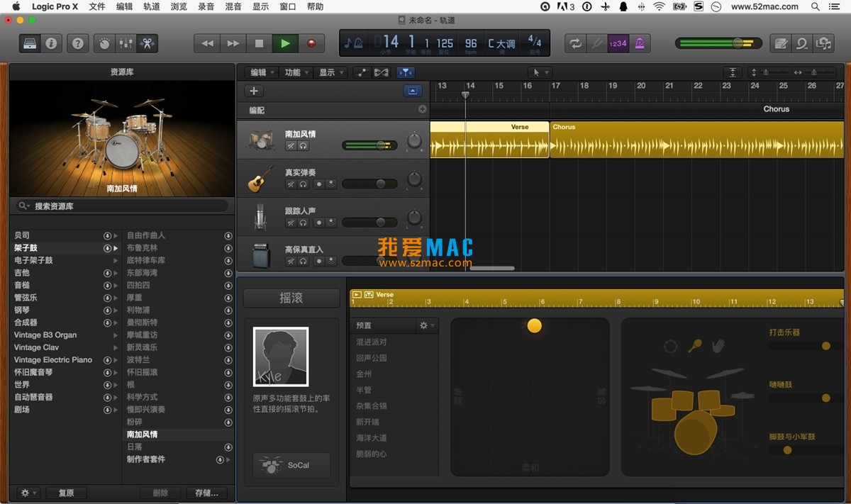Click the vertical auto zoom button

tap(733, 72)
